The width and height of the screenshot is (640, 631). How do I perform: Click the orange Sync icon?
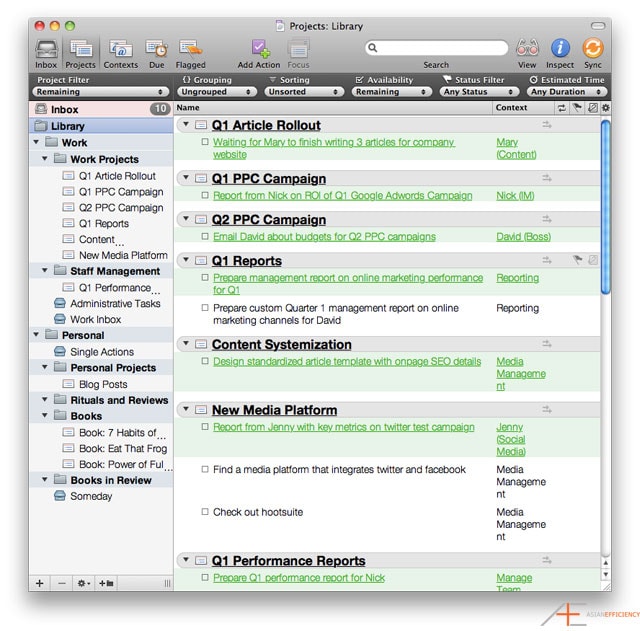[x=593, y=48]
